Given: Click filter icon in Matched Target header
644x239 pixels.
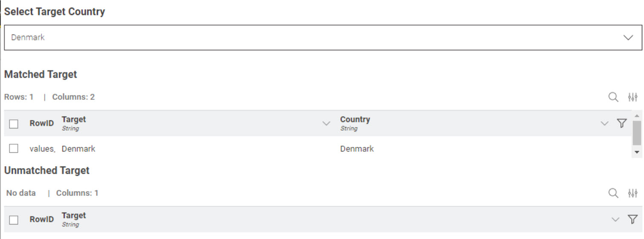Looking at the screenshot, I should [622, 123].
